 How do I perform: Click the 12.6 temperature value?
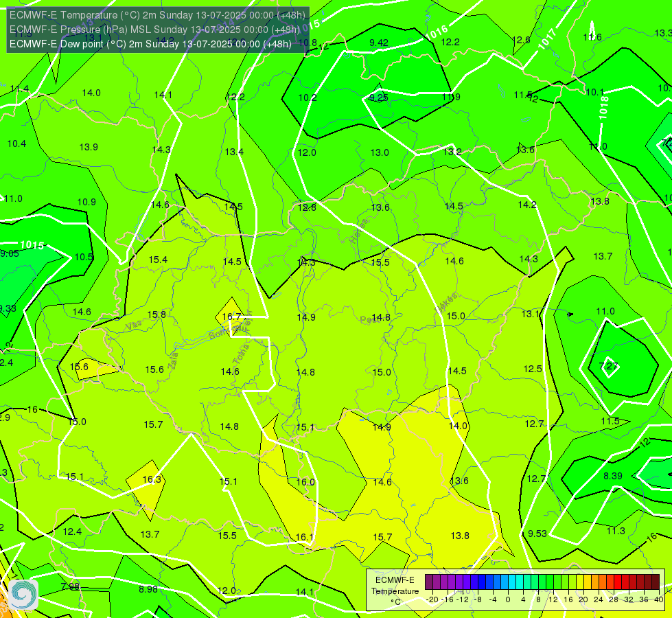pos(521,40)
